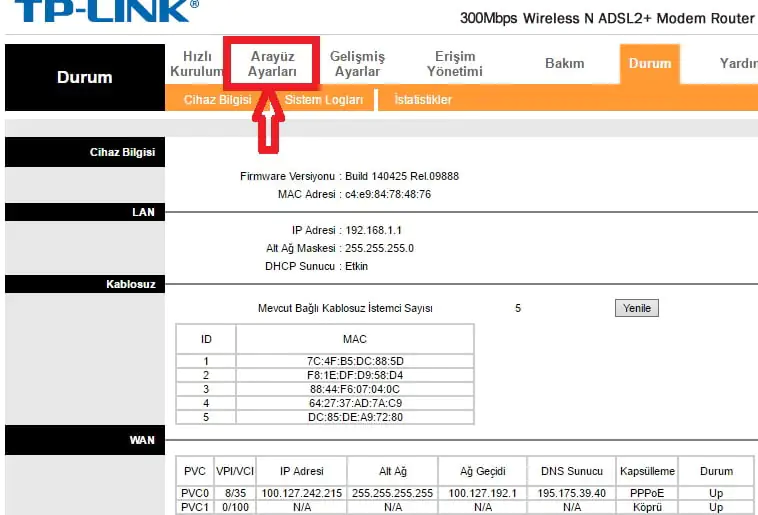This screenshot has width=758, height=515.
Task: Select the orange Durum tab
Action: (x=650, y=63)
